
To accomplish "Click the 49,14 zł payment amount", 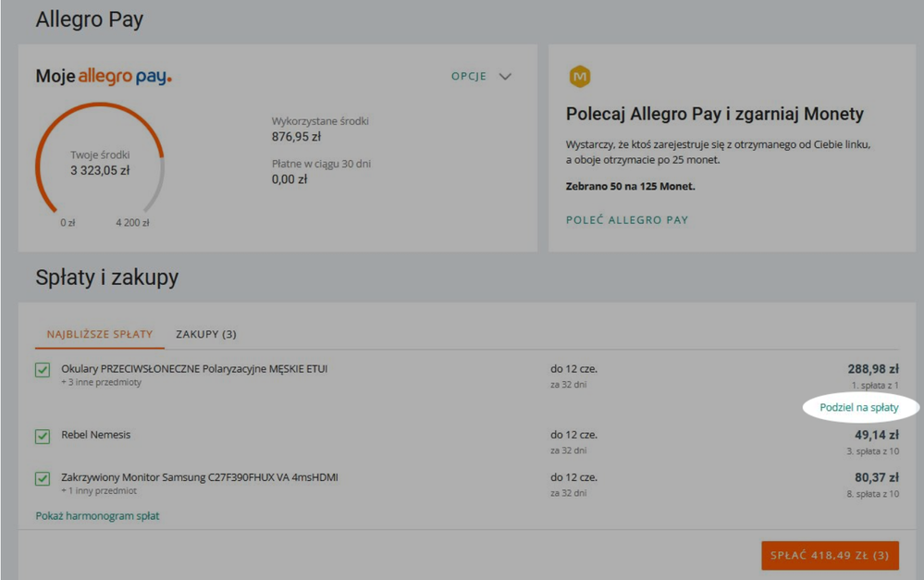I will point(877,435).
